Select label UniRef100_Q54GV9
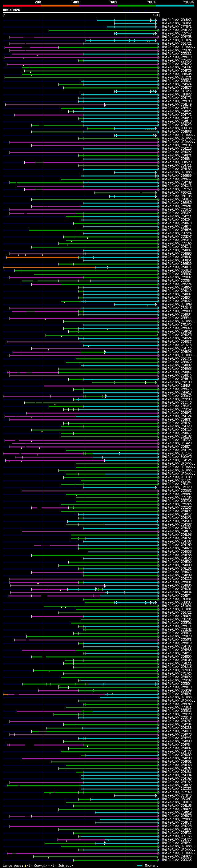197x868 pixels. click(177, 125)
